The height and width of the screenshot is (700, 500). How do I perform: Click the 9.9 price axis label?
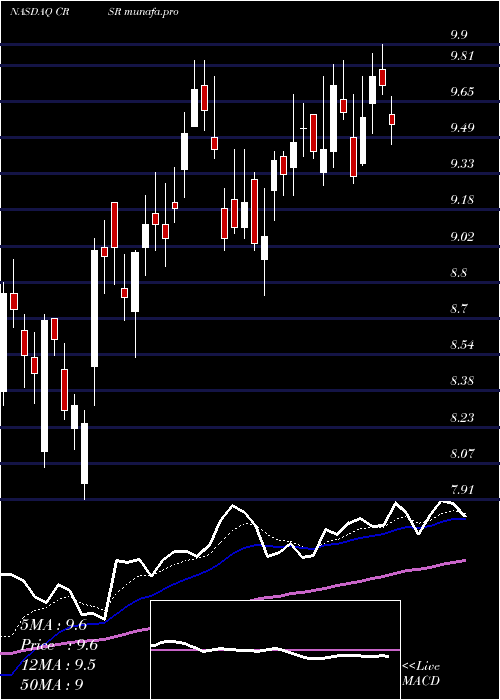pos(458,36)
